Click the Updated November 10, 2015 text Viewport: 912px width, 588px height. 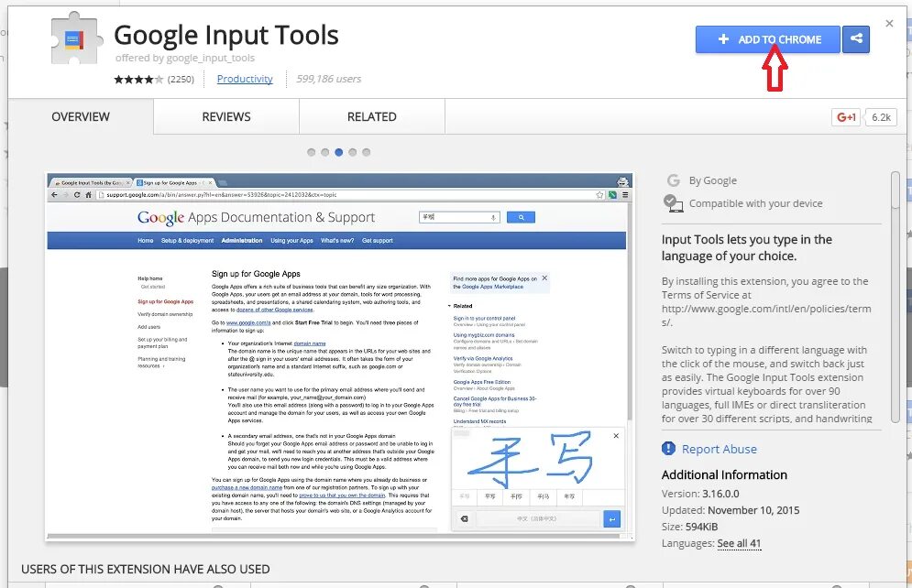pyautogui.click(x=731, y=510)
